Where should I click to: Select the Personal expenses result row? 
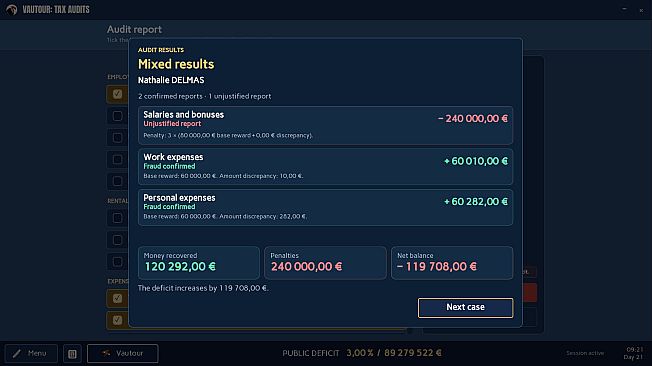(325, 207)
